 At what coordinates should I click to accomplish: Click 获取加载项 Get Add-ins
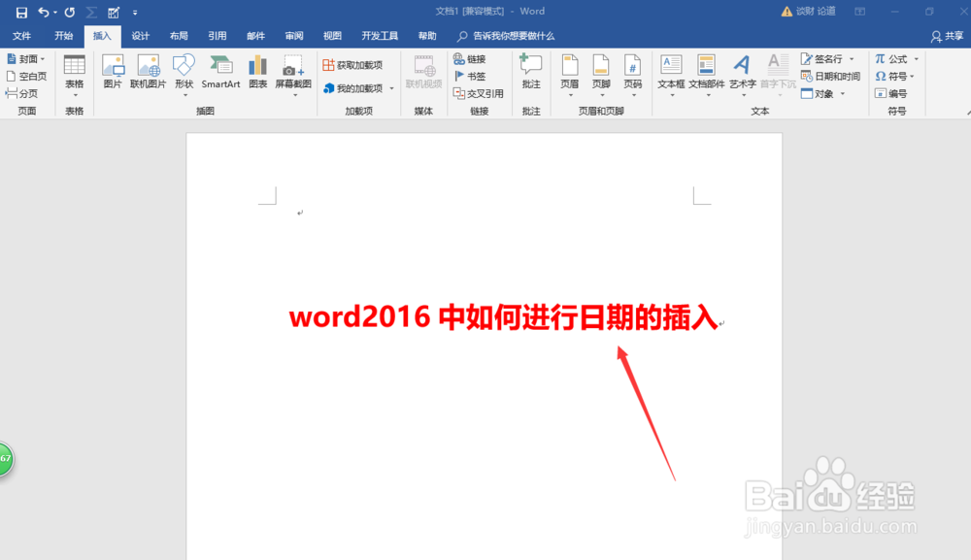tap(353, 65)
